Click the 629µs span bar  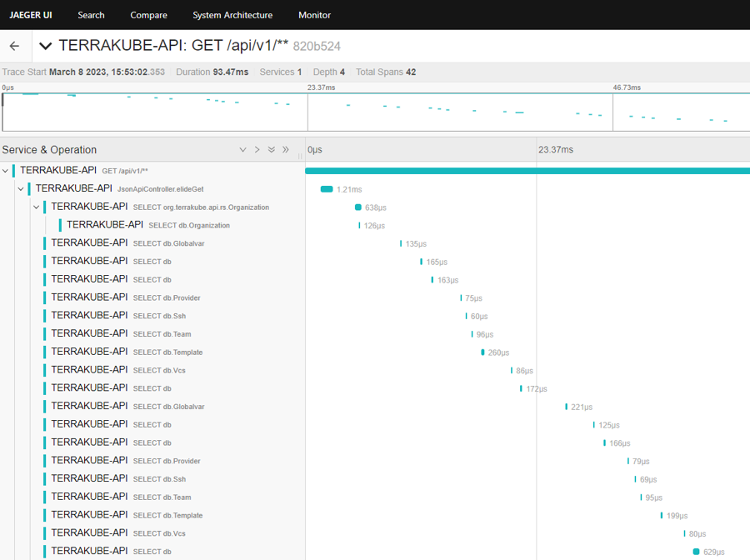(x=697, y=552)
